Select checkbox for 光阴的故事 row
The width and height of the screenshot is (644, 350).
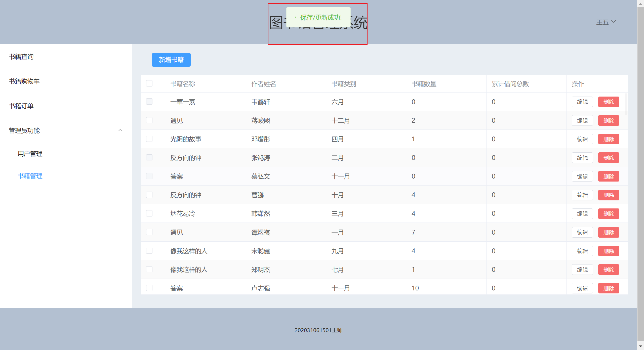point(149,139)
